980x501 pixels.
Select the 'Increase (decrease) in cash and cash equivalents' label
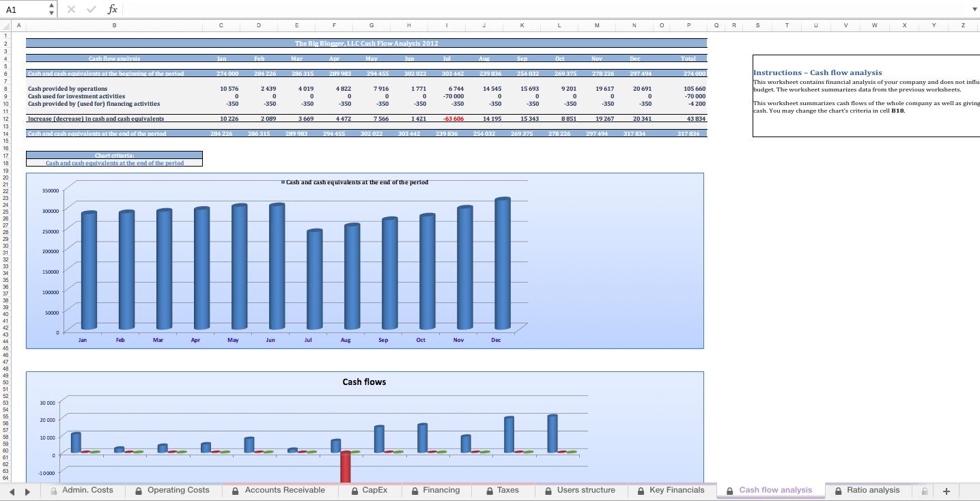tap(96, 119)
